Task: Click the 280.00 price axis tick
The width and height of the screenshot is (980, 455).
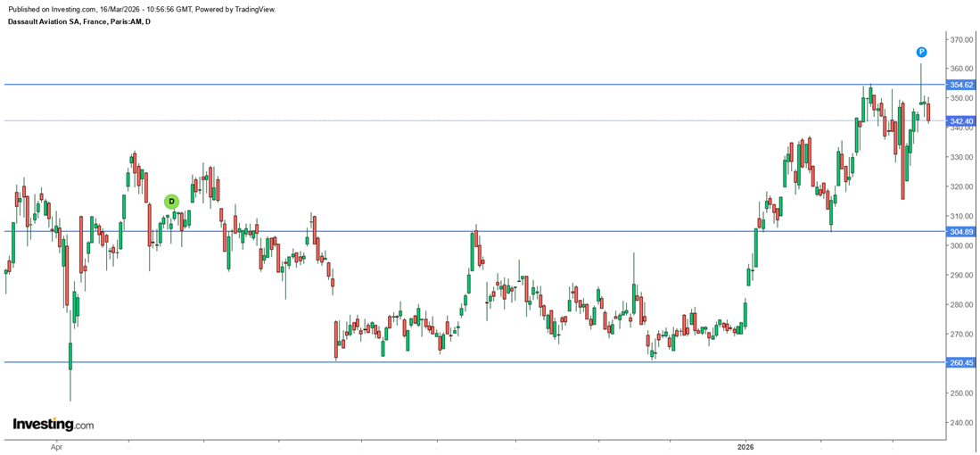Action: [x=960, y=305]
